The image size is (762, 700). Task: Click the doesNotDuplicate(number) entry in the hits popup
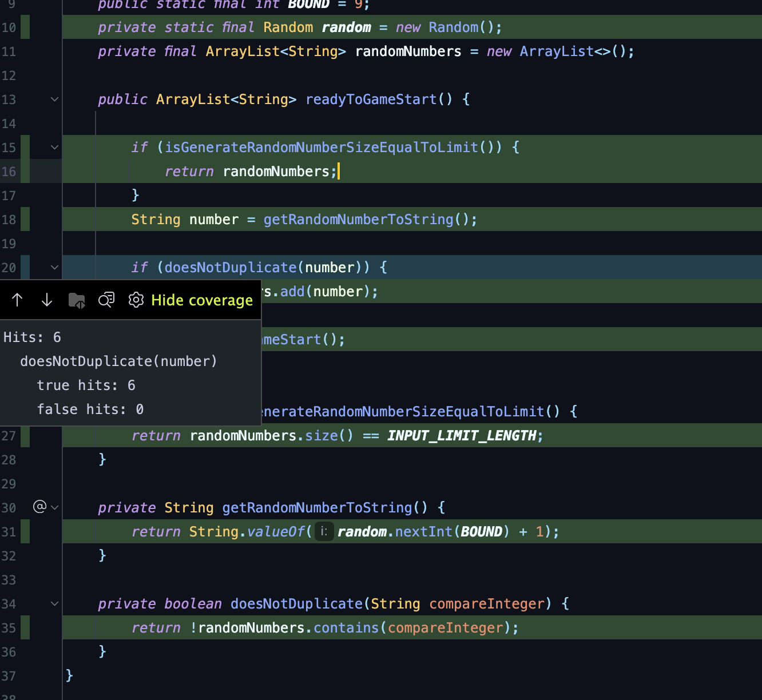pyautogui.click(x=118, y=361)
